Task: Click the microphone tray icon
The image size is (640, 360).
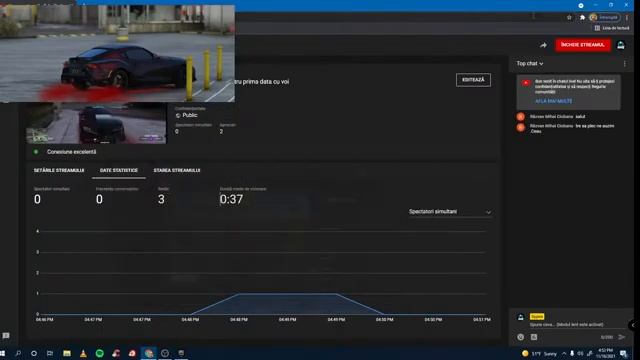Action: click(572, 353)
